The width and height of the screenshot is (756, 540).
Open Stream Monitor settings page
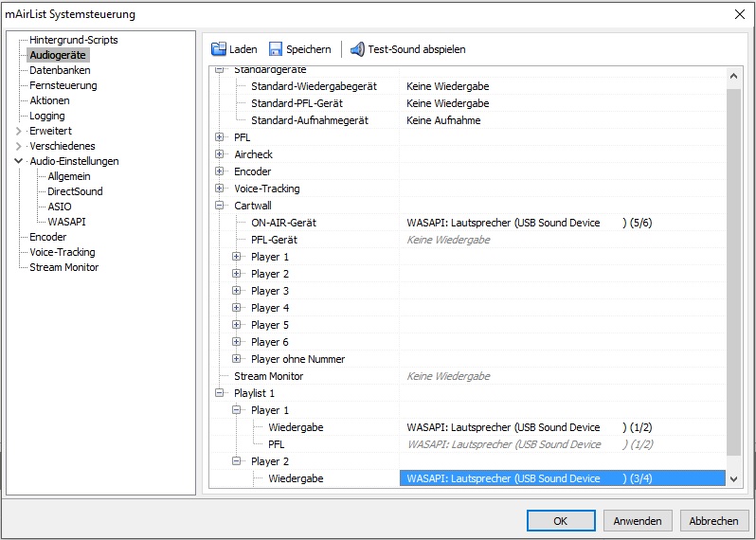(63, 267)
